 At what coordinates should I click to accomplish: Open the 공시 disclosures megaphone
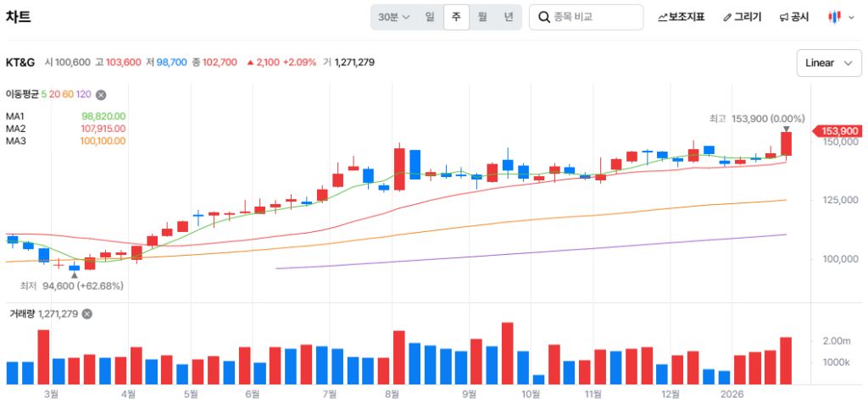point(793,17)
